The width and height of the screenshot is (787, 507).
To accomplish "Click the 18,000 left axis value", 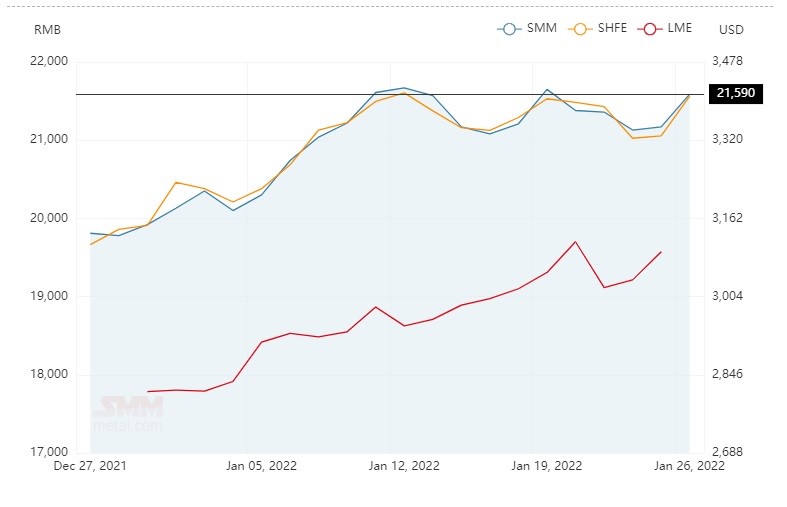I will pyautogui.click(x=49, y=374).
